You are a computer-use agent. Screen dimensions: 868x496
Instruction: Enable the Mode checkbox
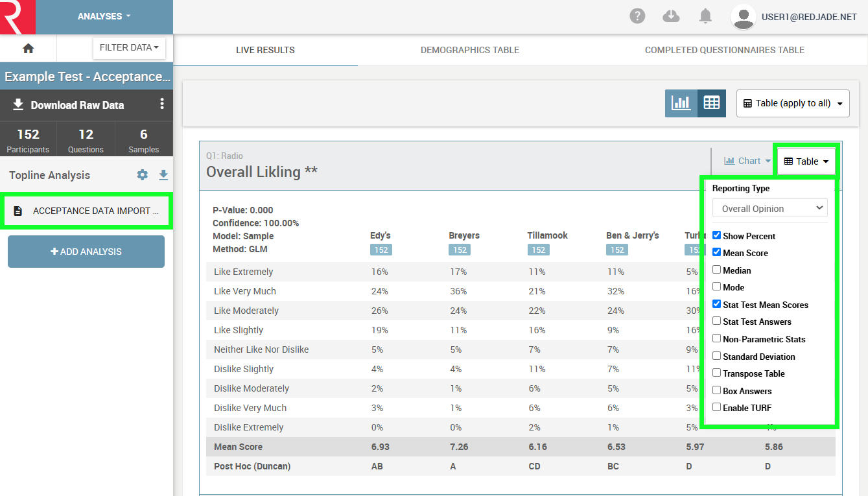[716, 287]
